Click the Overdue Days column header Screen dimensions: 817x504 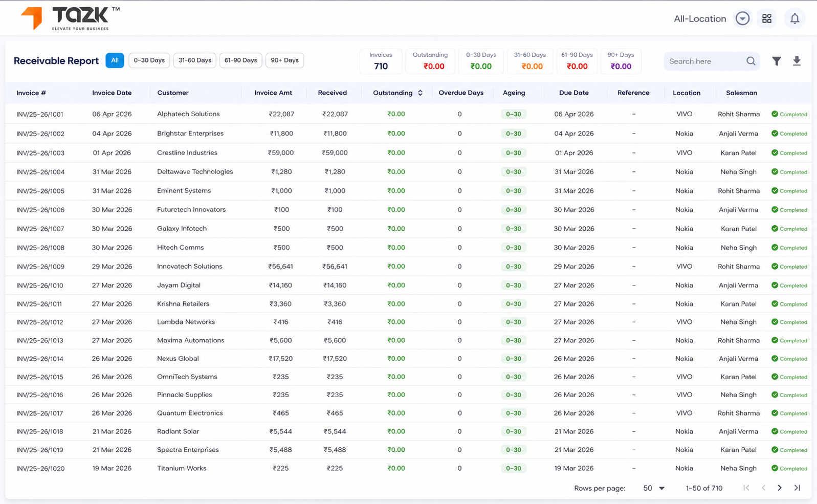click(x=461, y=93)
